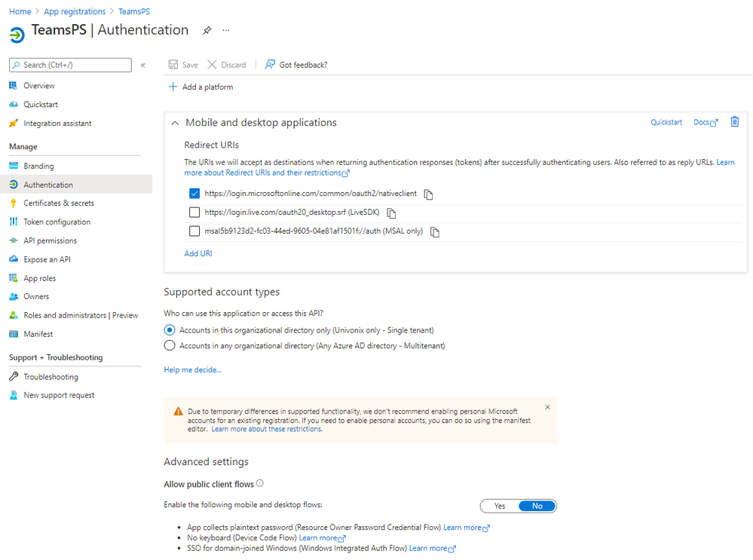Click the API permissions icon
The width and height of the screenshot is (753, 560).
point(14,240)
